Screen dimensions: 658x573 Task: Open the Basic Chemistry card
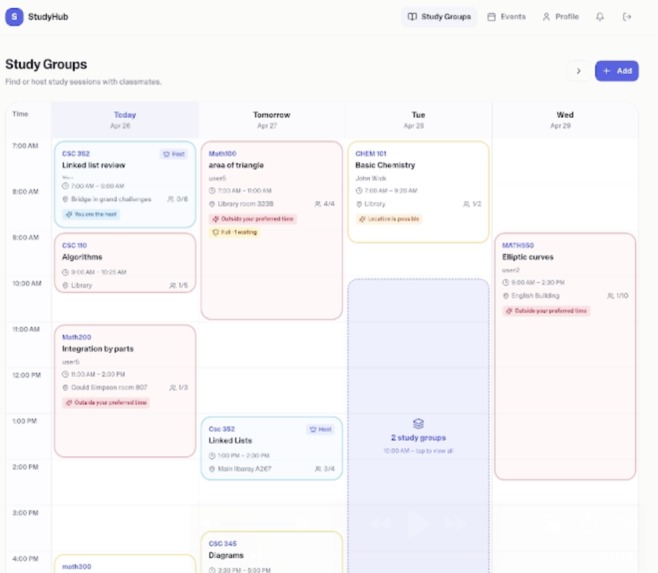coord(418,192)
